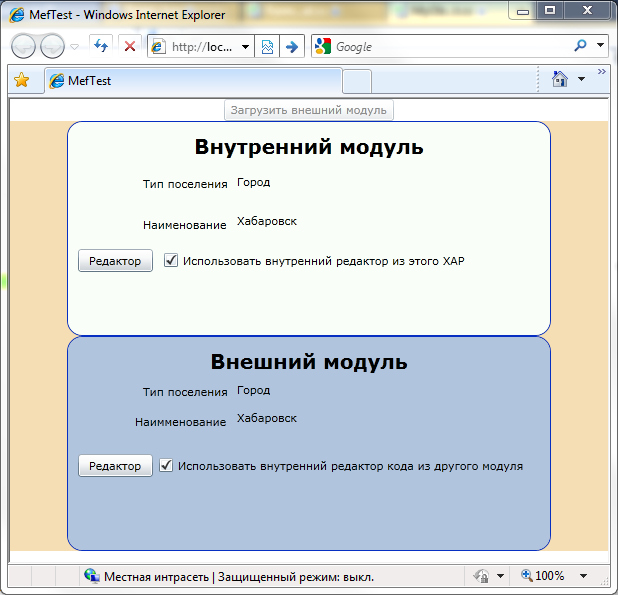This screenshot has height=595, width=618.
Task: Click the Защищенный режим status text
Action: [x=296, y=577]
